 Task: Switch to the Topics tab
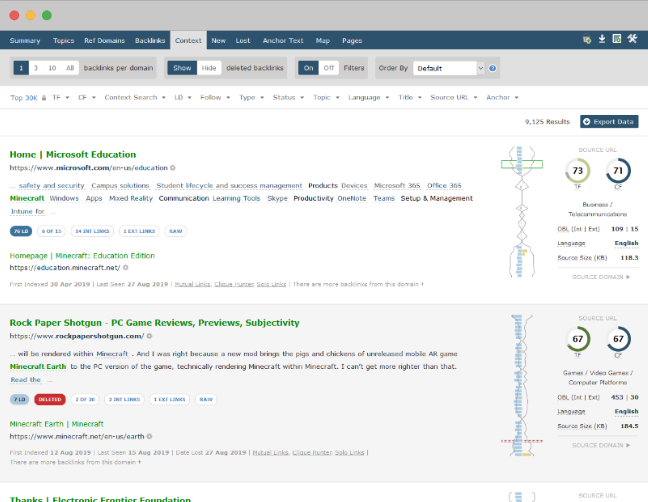click(63, 40)
